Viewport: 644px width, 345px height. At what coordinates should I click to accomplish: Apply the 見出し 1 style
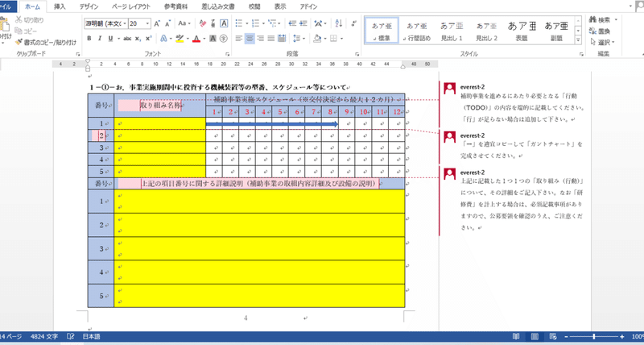pos(452,31)
